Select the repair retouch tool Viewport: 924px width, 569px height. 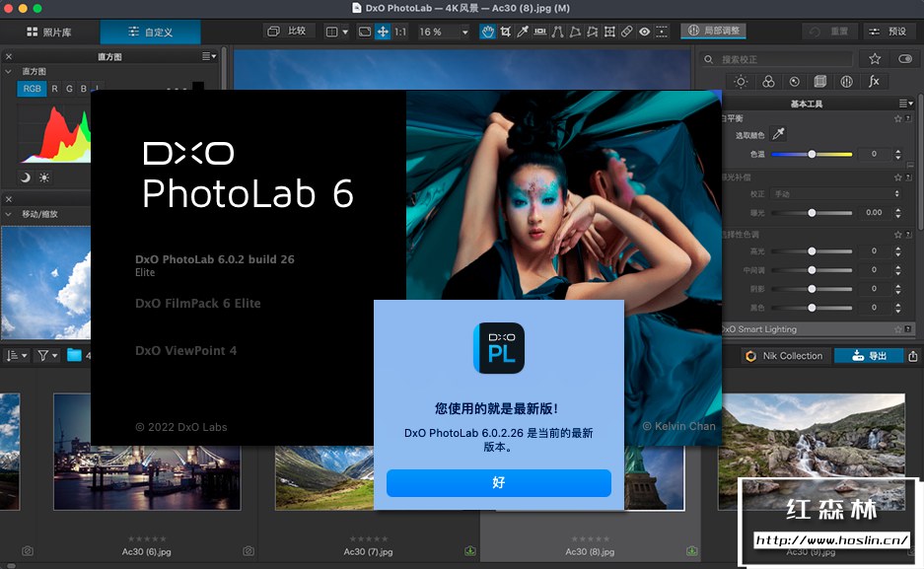click(626, 32)
